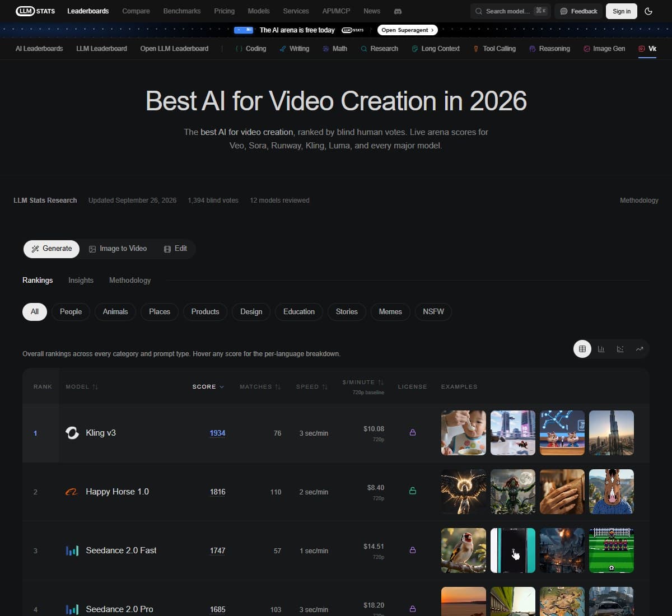672x616 pixels.
Task: Click the LLM Stats logo
Action: pyautogui.click(x=35, y=11)
